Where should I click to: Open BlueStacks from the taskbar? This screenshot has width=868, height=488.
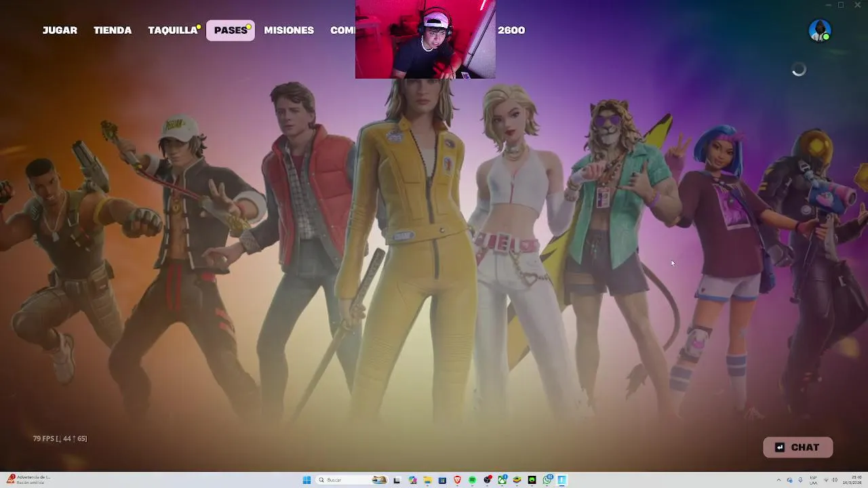point(517,480)
